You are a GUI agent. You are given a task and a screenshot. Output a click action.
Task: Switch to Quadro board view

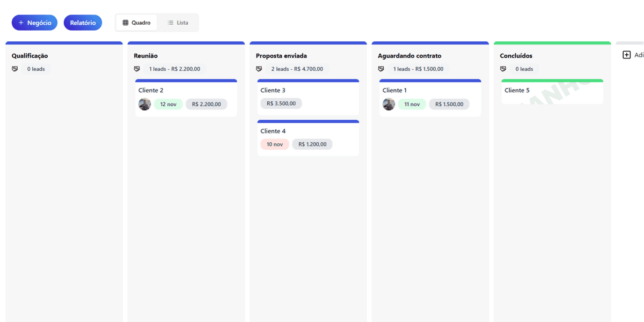point(137,23)
